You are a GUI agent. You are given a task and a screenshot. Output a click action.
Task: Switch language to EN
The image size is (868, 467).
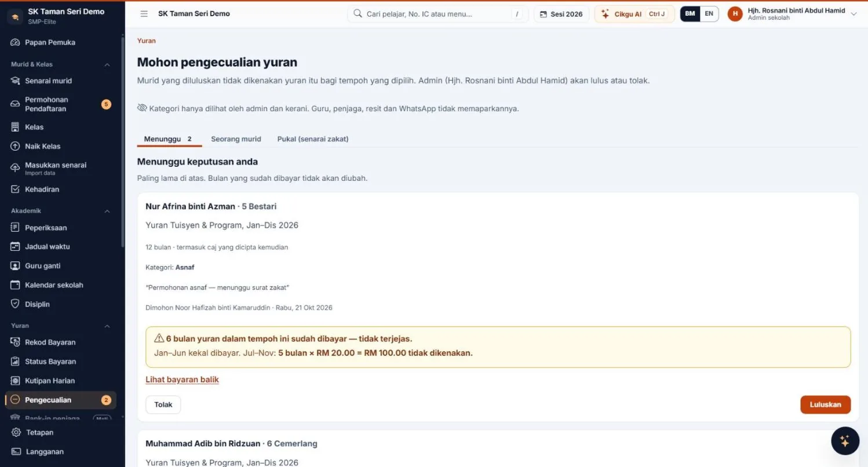coord(709,14)
